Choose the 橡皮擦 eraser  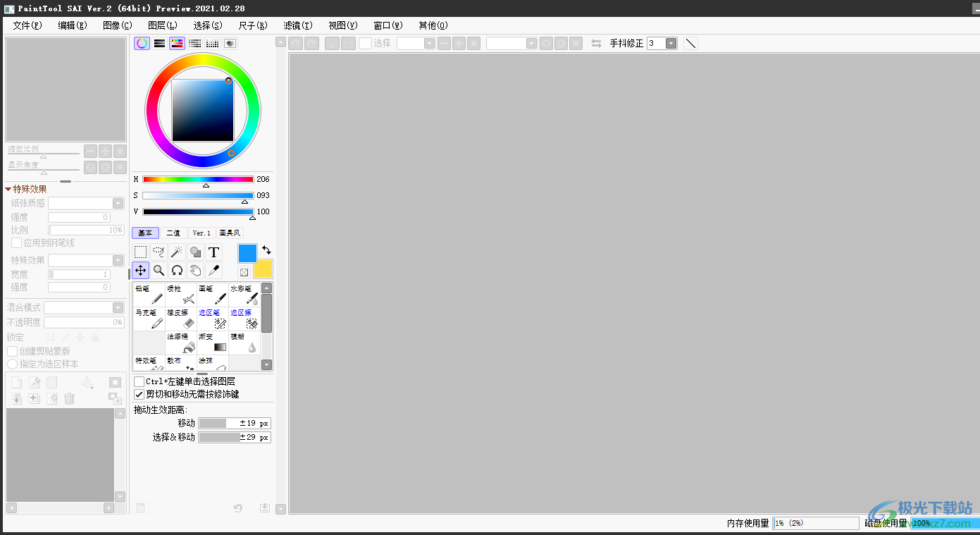coord(181,319)
